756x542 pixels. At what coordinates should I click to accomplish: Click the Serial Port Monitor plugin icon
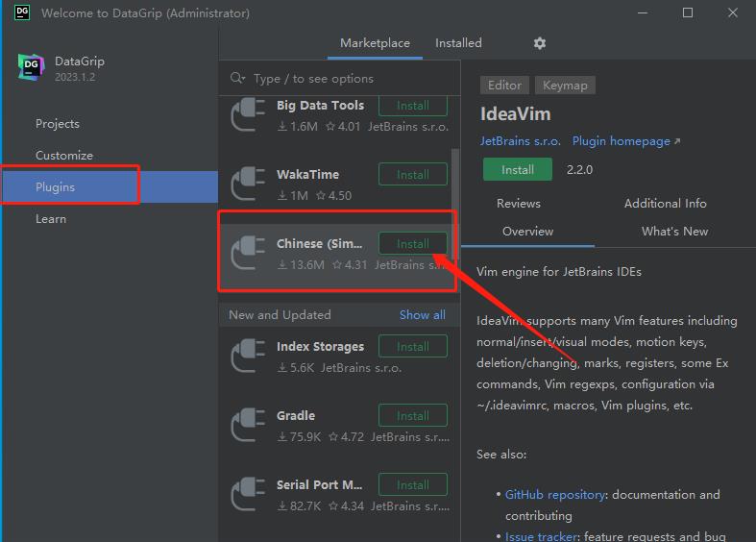coord(248,494)
